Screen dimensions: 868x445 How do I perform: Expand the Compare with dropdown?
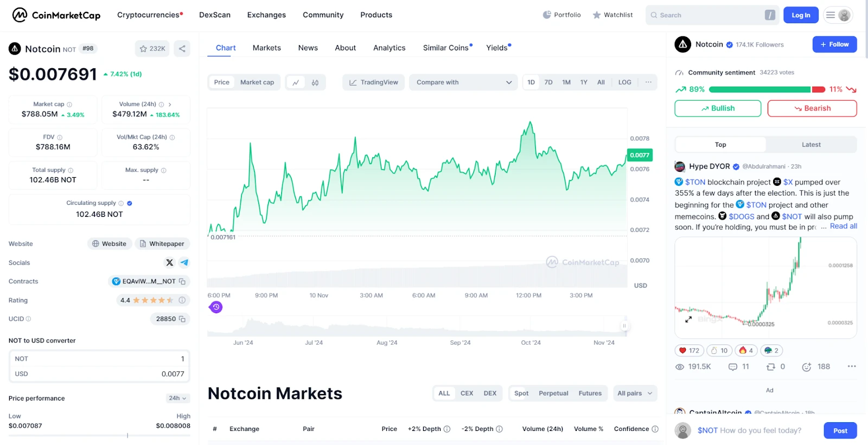(x=464, y=82)
